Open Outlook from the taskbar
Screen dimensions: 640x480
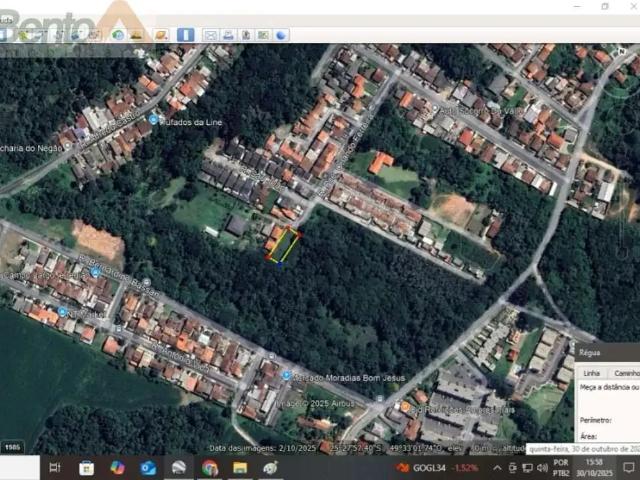pyautogui.click(x=148, y=468)
